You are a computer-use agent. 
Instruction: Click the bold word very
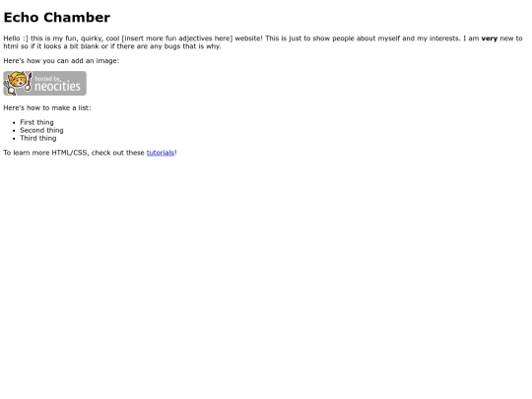click(x=490, y=38)
